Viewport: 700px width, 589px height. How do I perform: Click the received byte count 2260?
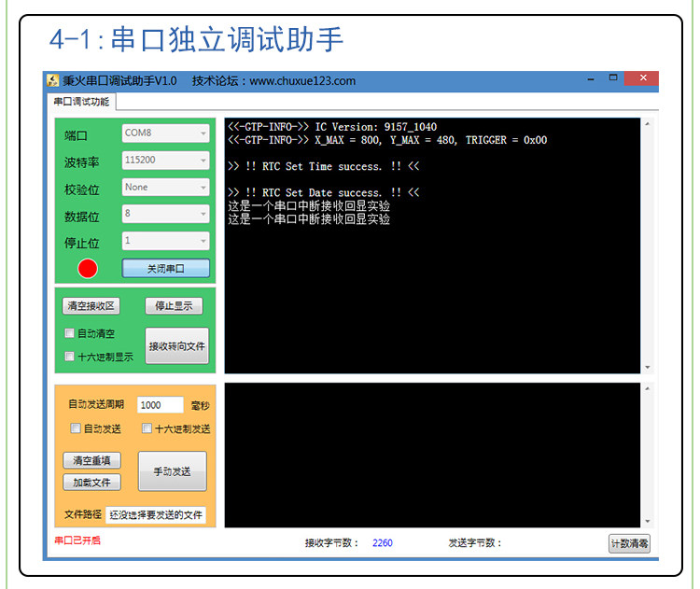[383, 543]
